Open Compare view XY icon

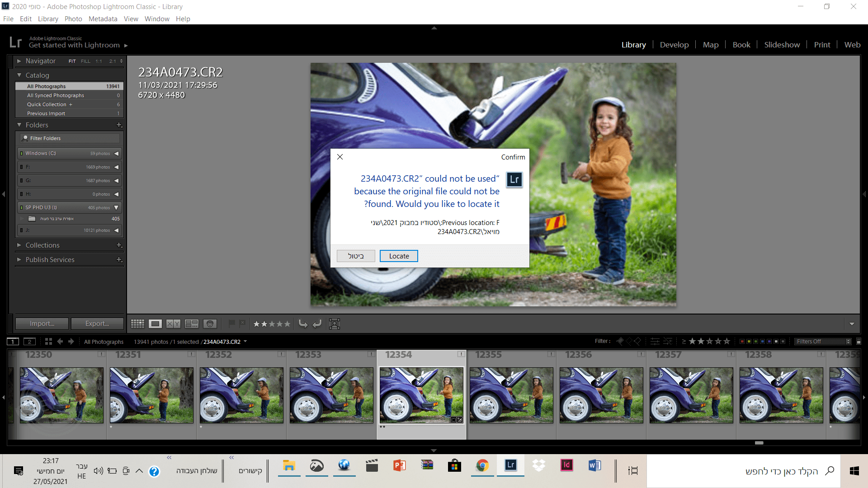pyautogui.click(x=173, y=324)
